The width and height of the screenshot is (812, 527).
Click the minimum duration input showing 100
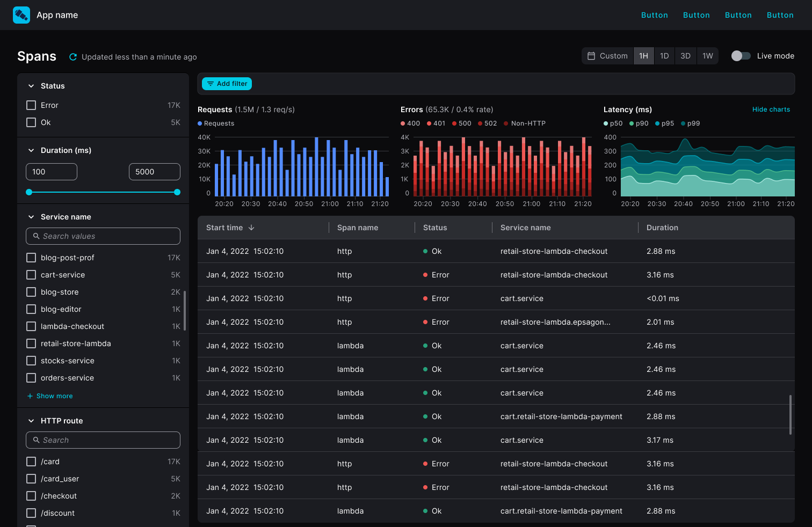51,172
